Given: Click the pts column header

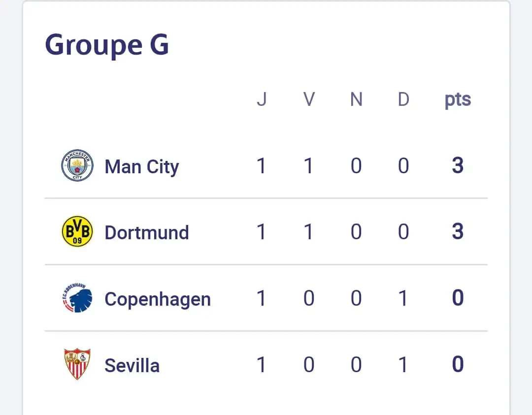Looking at the screenshot, I should pyautogui.click(x=458, y=99).
